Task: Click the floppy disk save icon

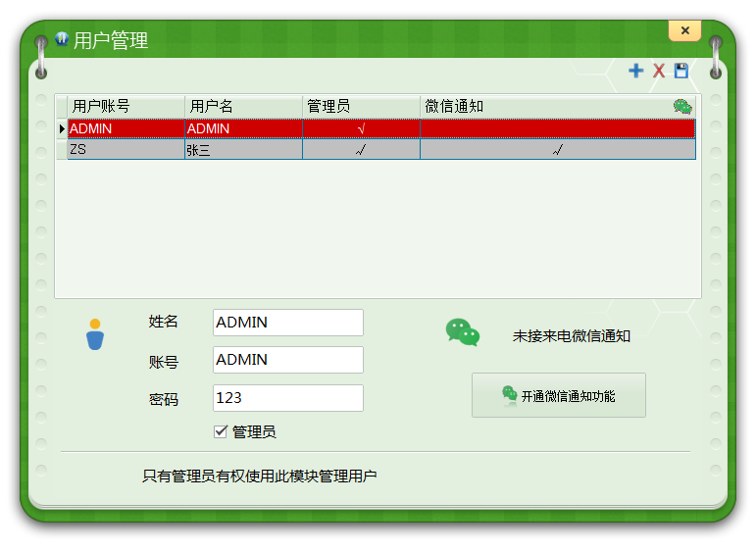Action: click(x=681, y=71)
